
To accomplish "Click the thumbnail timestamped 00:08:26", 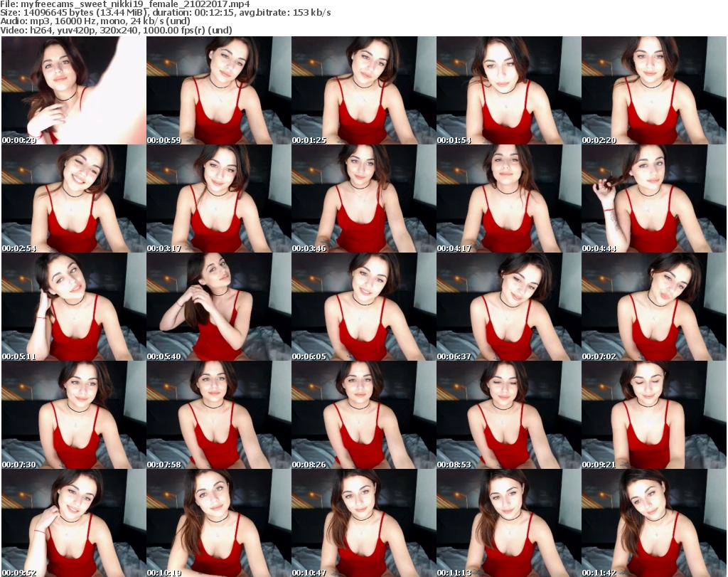I will coord(363,415).
